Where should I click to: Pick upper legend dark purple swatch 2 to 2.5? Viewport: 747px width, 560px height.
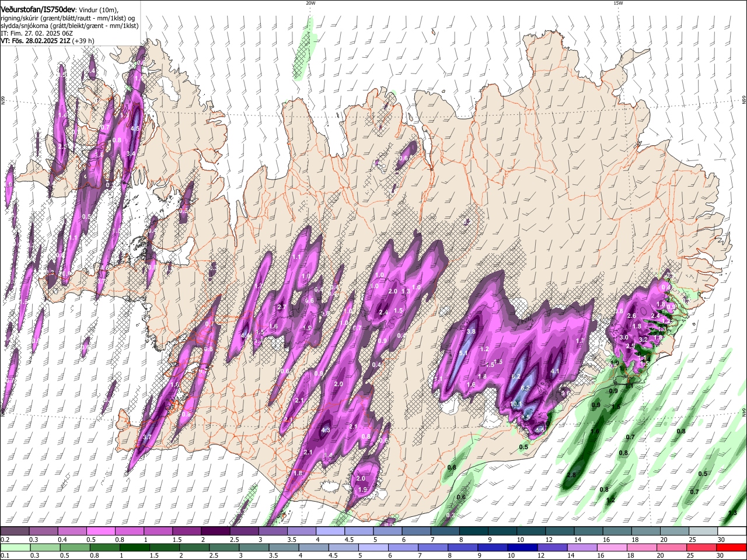tap(215, 531)
